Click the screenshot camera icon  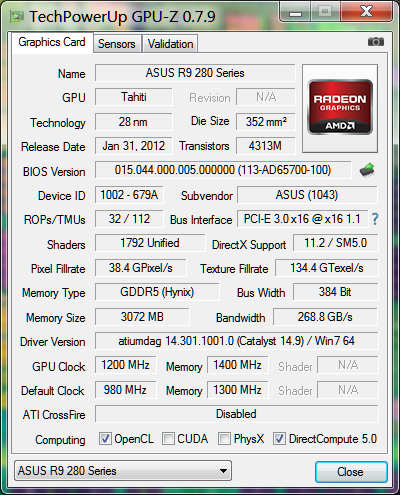[376, 42]
